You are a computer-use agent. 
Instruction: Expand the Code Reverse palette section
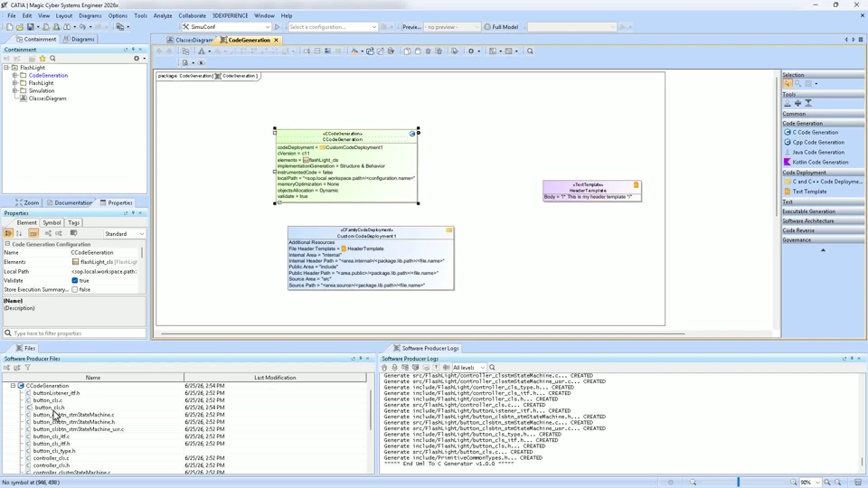click(x=823, y=230)
